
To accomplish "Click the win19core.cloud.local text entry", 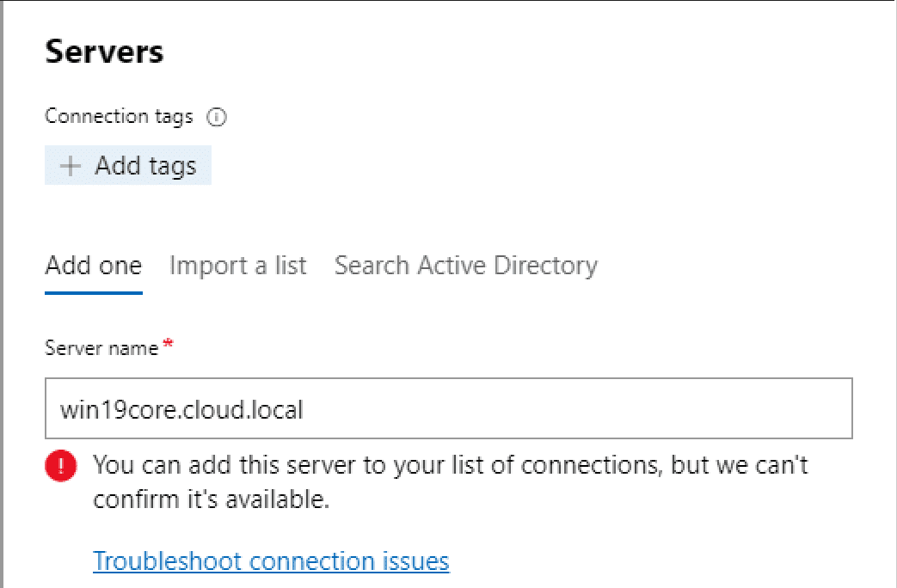I will (x=181, y=409).
